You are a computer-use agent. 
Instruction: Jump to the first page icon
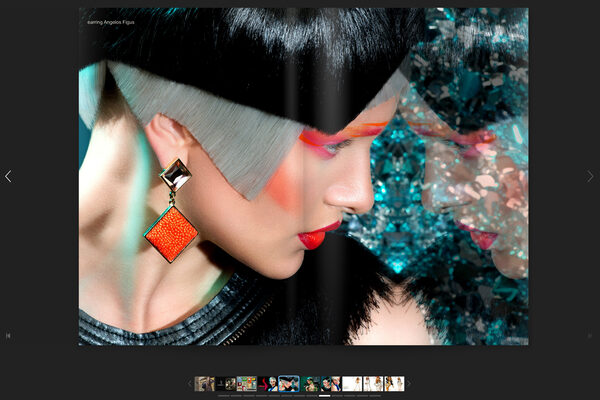(8, 336)
